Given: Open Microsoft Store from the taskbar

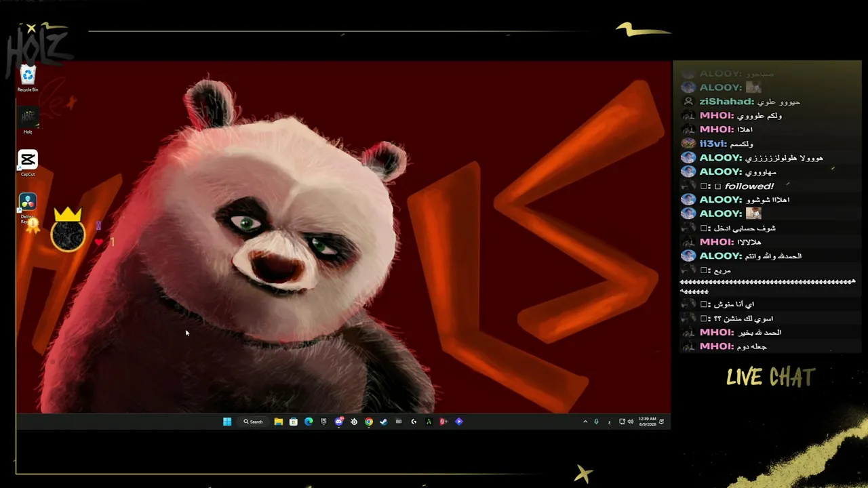Looking at the screenshot, I should coord(294,422).
